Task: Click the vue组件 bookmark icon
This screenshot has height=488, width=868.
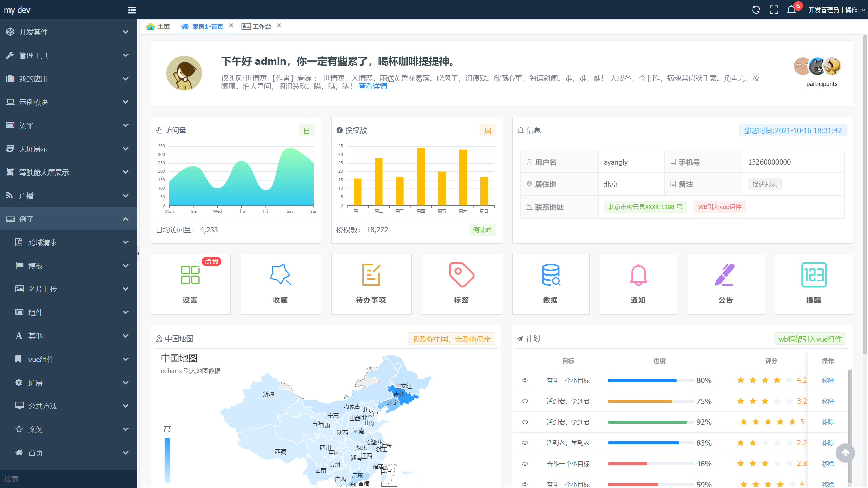Action: (18, 359)
